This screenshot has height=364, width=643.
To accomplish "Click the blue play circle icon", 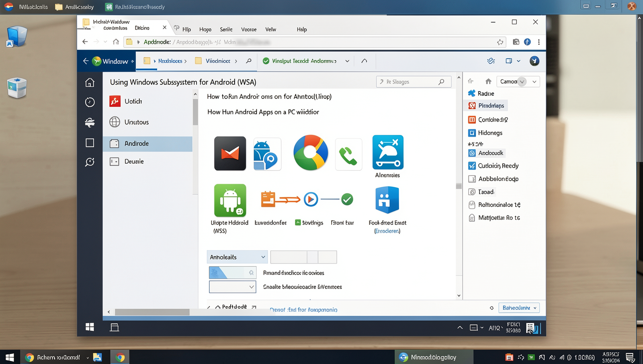I will 311,199.
